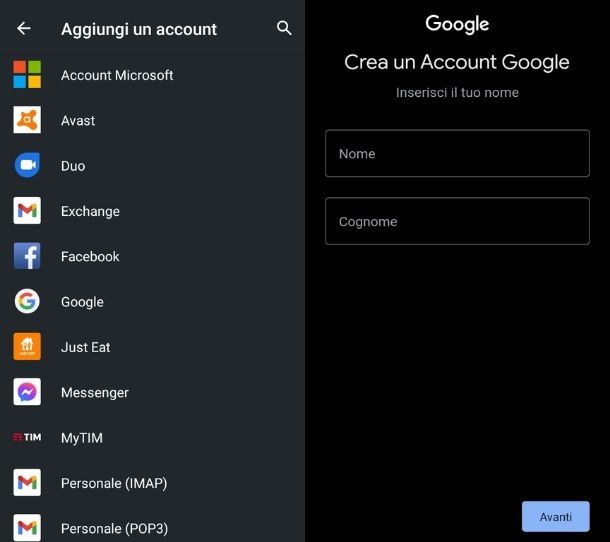Choose Personale (IMAP) account type
The width and height of the screenshot is (610, 542).
point(114,483)
